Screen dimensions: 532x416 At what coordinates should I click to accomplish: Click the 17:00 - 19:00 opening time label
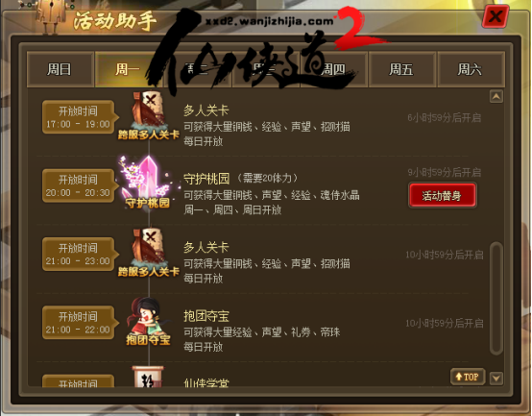[x=79, y=116]
